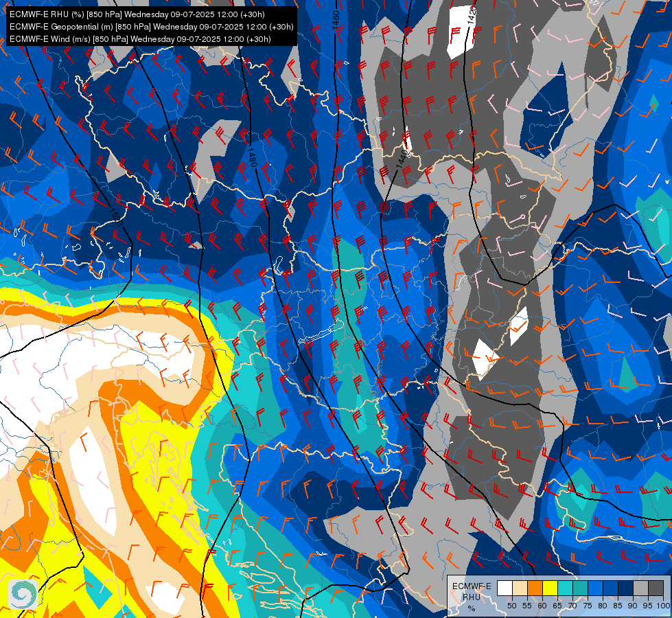The width and height of the screenshot is (672, 618).
Task: Pick the beige 50-55 legend swatch
Action: 520,588
